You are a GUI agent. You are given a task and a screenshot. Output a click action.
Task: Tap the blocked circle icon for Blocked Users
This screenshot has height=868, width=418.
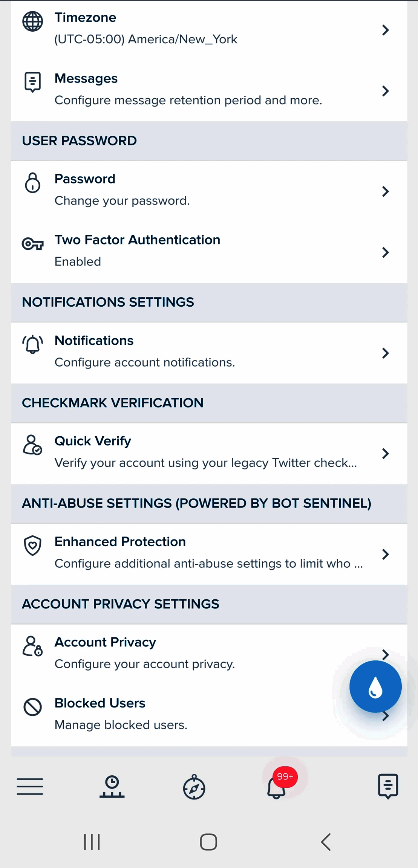coord(33,707)
